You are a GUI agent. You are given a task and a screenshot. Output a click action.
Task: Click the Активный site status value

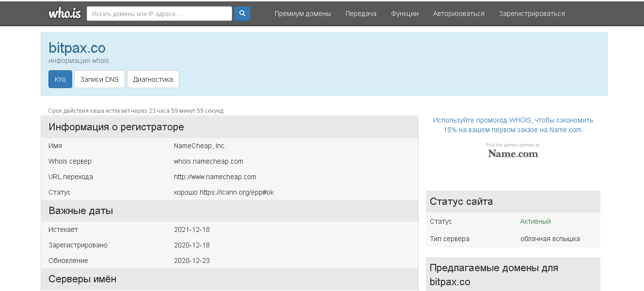(x=535, y=221)
